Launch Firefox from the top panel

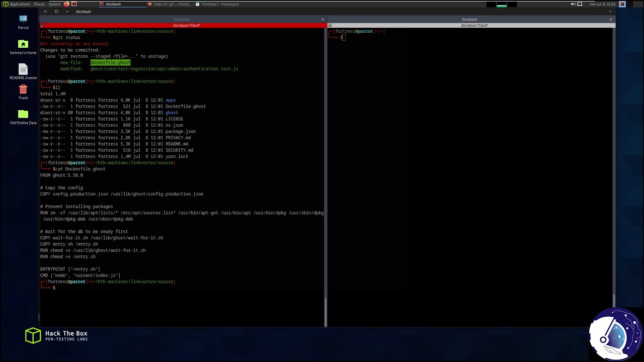point(66,4)
